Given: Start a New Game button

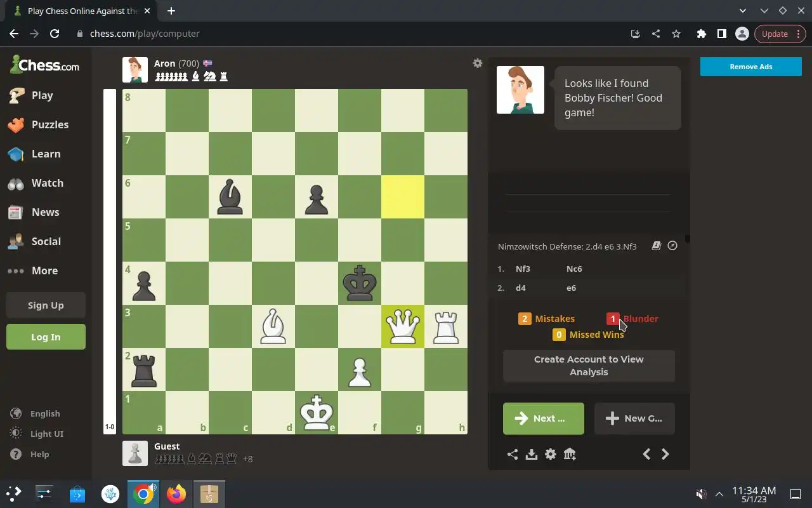Looking at the screenshot, I should coord(634,418).
